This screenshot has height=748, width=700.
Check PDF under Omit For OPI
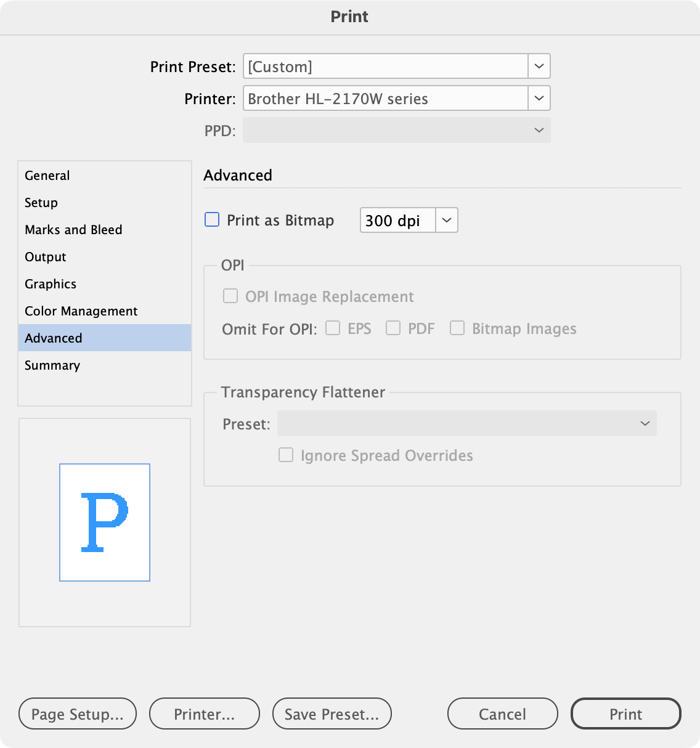[x=393, y=328]
